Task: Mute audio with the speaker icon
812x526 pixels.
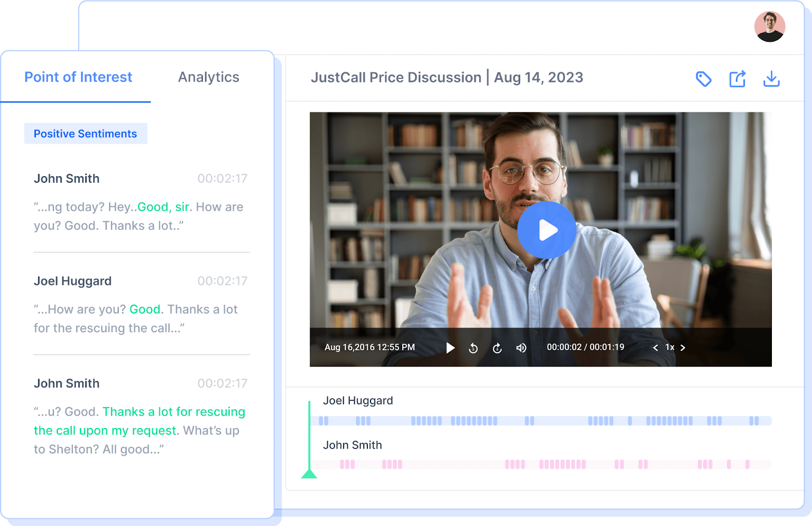Action: click(x=521, y=348)
